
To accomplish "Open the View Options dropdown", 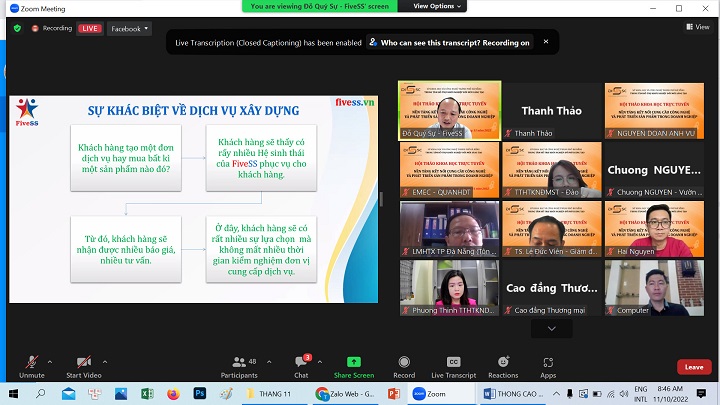I will tap(437, 6).
